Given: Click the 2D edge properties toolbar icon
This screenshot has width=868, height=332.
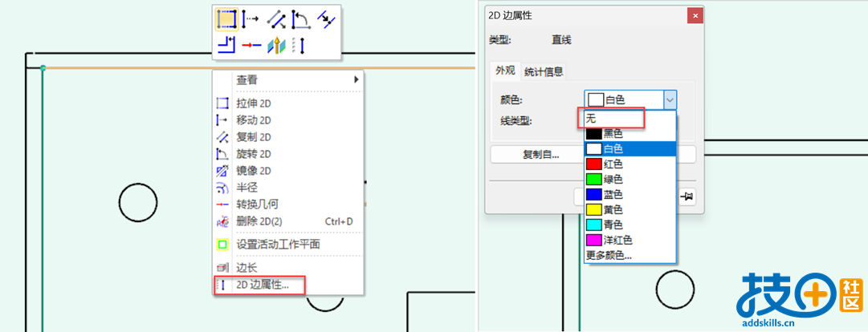Looking at the screenshot, I should [300, 45].
